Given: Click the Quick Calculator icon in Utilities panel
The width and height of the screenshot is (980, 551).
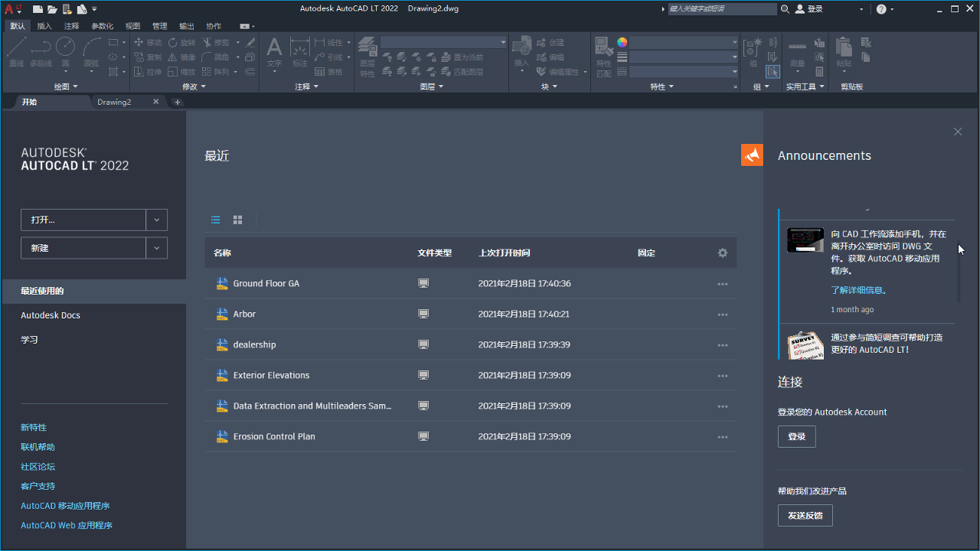Looking at the screenshot, I should coord(820,72).
